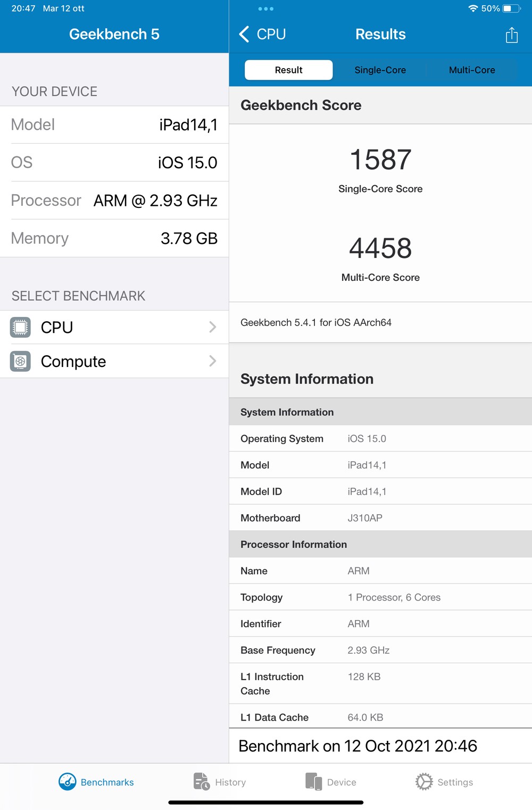
Task: Tap the Topology row in Processor Information
Action: coord(380,597)
